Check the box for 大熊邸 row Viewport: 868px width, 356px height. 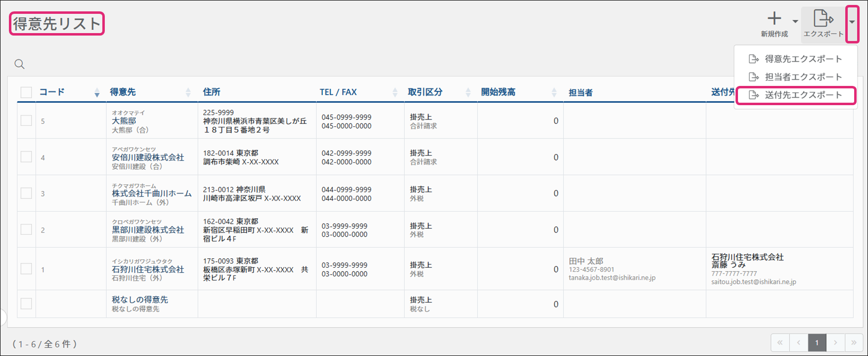[x=26, y=121]
